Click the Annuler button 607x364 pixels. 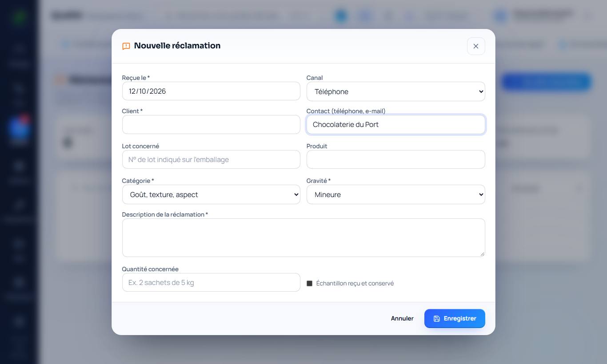[x=402, y=318]
